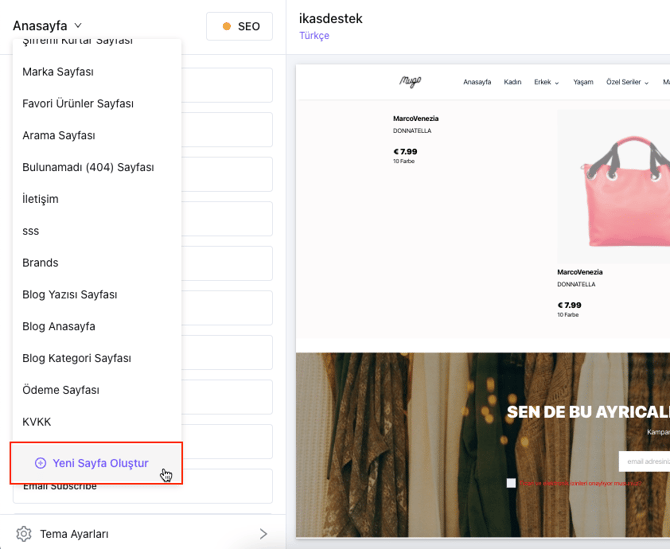670x549 pixels.
Task: Click the Mugo logo in the preview
Action: point(411,82)
